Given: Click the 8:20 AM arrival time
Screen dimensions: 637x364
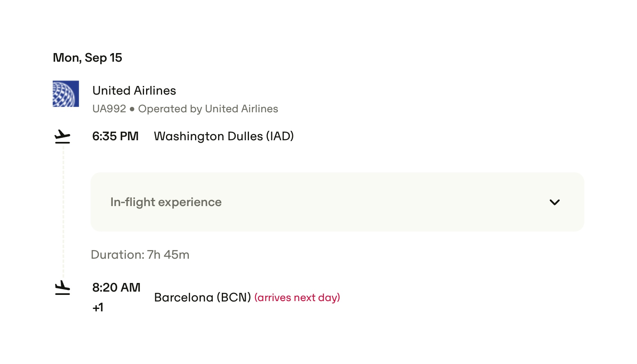Looking at the screenshot, I should (116, 287).
